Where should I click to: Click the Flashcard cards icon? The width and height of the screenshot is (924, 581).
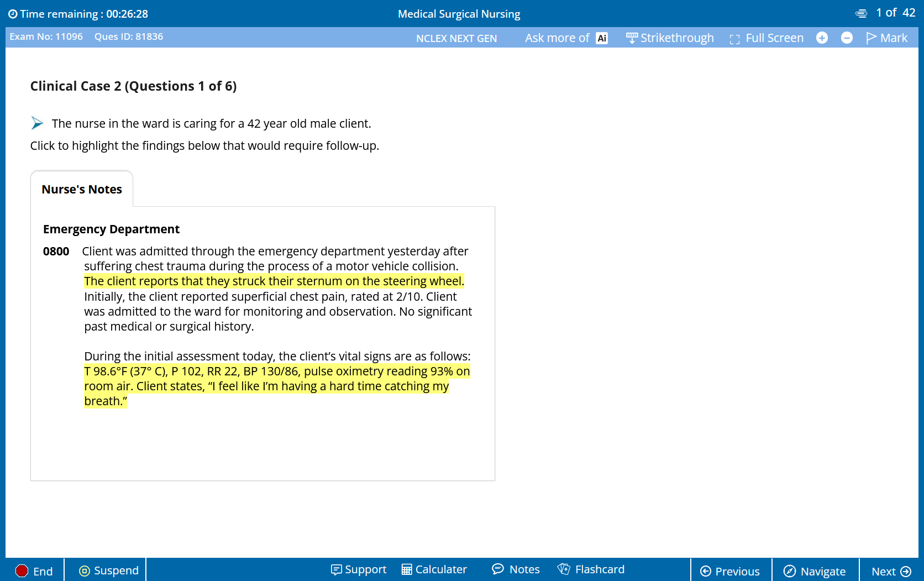pyautogui.click(x=564, y=569)
